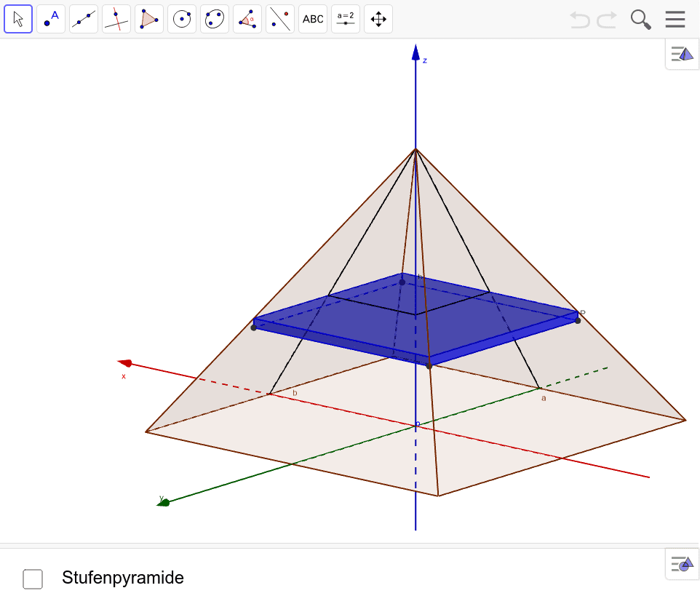Image resolution: width=700 pixels, height=604 pixels.
Task: Activate the Angle measurement tool
Action: [x=247, y=18]
